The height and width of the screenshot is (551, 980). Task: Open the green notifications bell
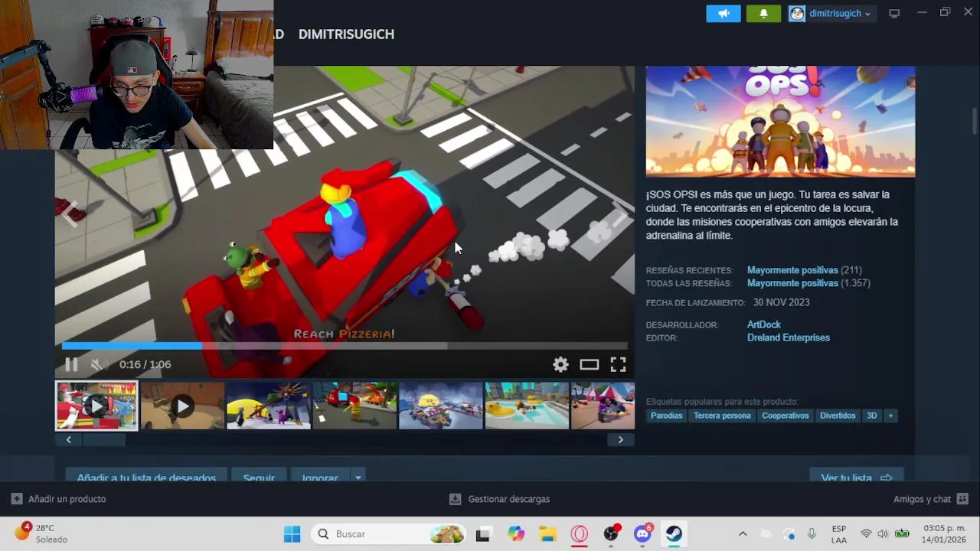click(763, 13)
